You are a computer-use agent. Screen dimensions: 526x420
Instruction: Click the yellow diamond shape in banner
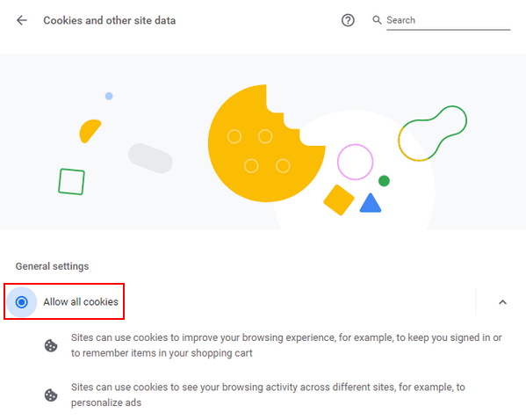coord(339,199)
